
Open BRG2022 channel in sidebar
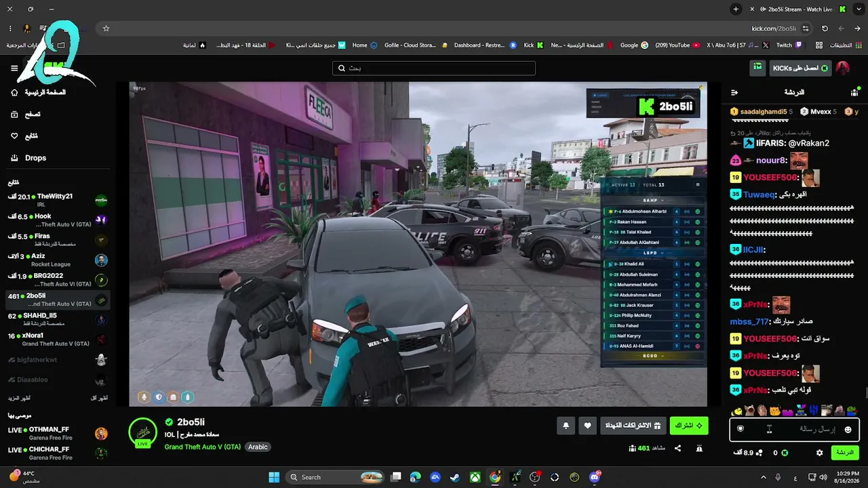pyautogui.click(x=58, y=280)
